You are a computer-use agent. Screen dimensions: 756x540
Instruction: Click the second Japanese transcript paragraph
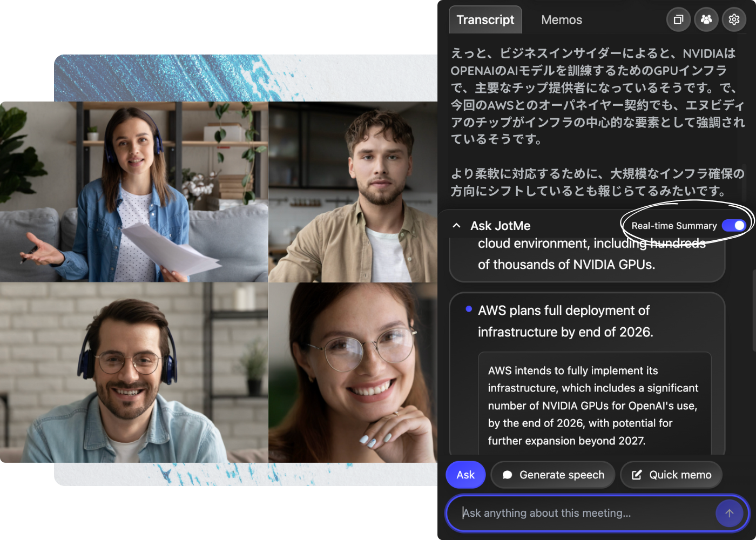click(598, 182)
